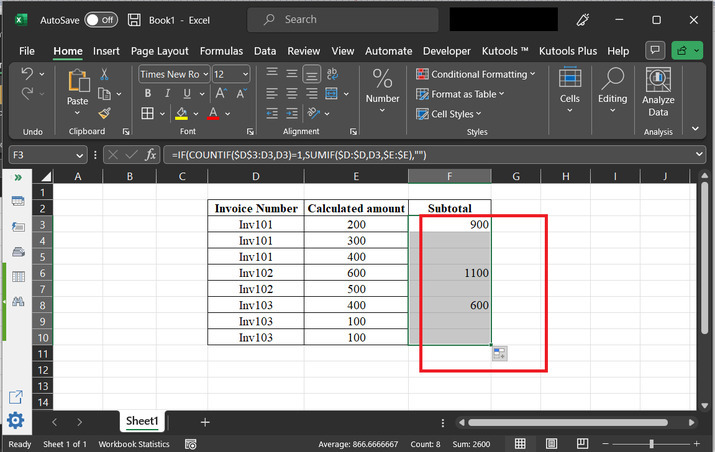Image resolution: width=715 pixels, height=452 pixels.
Task: Open the Times New Roman font dropdown
Action: 206,74
